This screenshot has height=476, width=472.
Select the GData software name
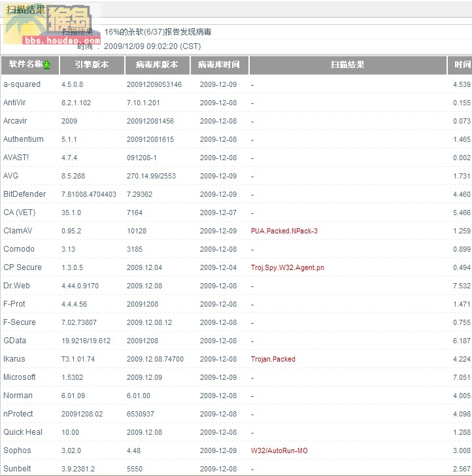pyautogui.click(x=14, y=340)
